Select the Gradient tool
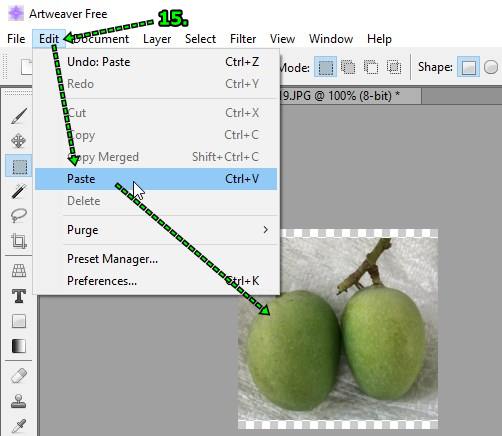The width and height of the screenshot is (502, 436). (x=19, y=346)
